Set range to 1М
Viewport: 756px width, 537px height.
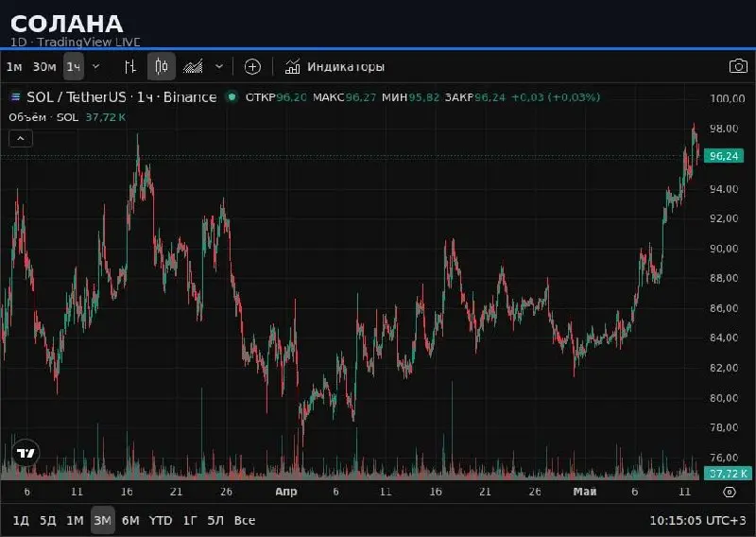point(75,521)
